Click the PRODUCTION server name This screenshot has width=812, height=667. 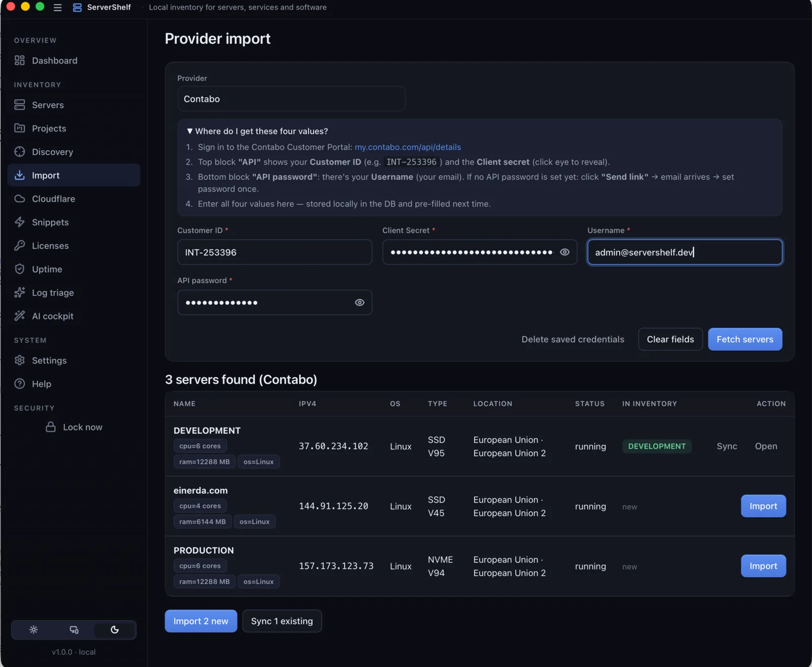[204, 550]
